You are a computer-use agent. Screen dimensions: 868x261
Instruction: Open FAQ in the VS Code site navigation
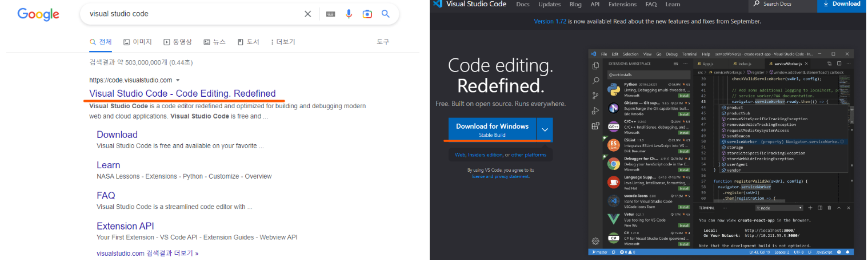[x=651, y=5]
